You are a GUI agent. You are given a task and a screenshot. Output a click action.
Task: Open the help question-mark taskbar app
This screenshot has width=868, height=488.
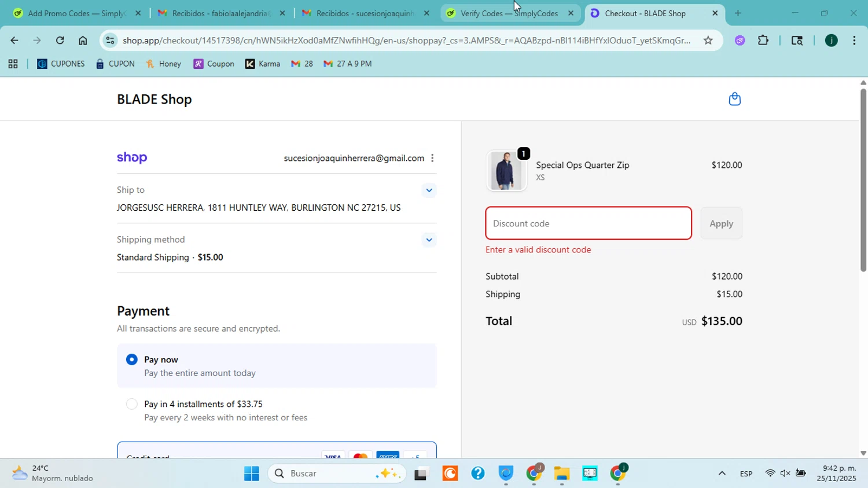pyautogui.click(x=478, y=474)
